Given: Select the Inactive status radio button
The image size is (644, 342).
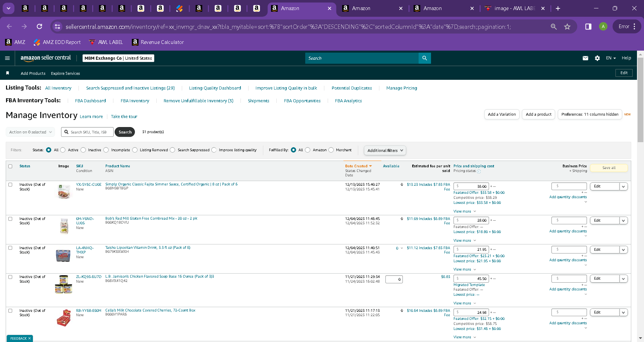Looking at the screenshot, I should tap(83, 150).
